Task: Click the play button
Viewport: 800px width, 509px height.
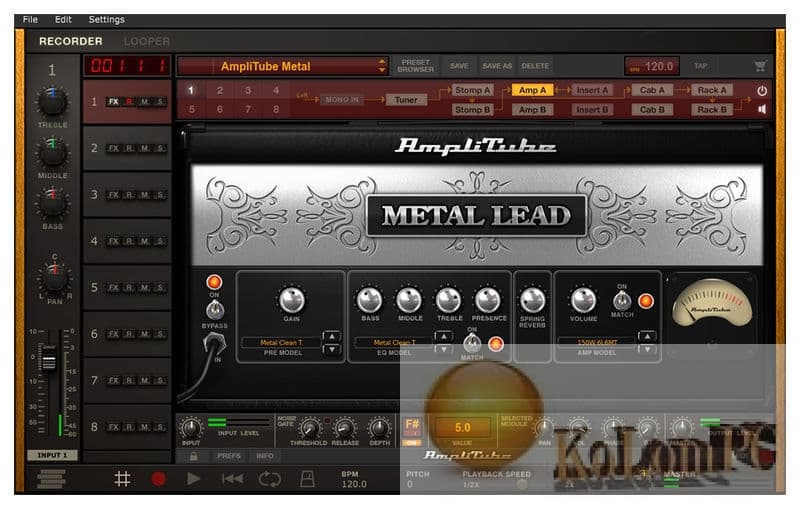Action: [193, 479]
